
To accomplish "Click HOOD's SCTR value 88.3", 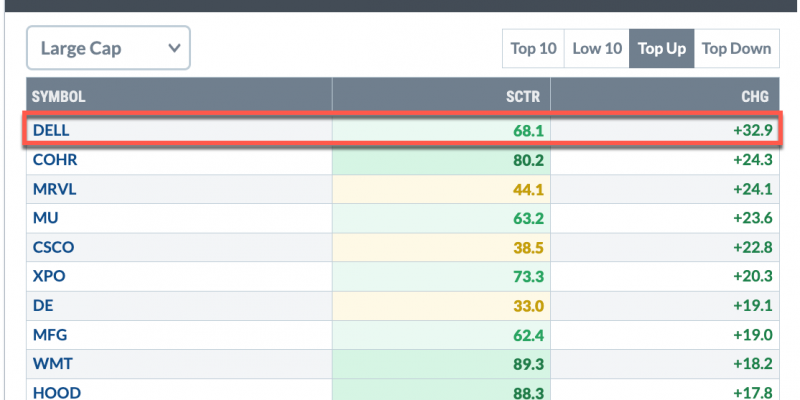I will tap(529, 393).
